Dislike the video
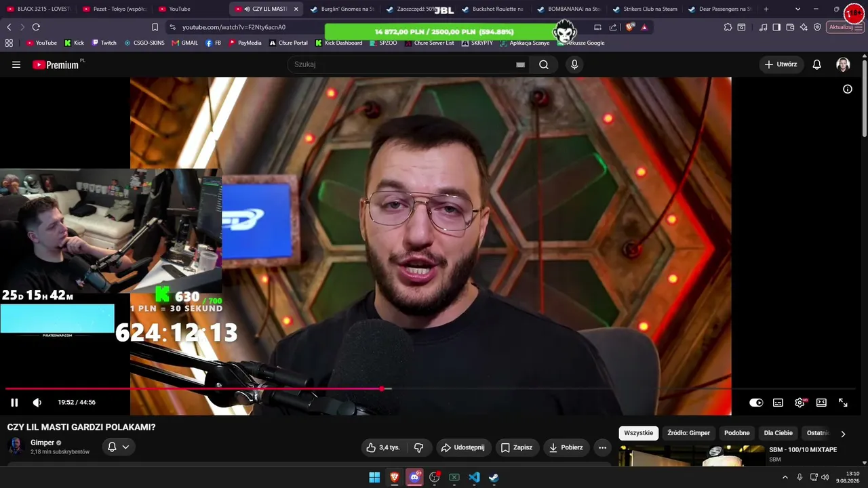 coord(419,447)
